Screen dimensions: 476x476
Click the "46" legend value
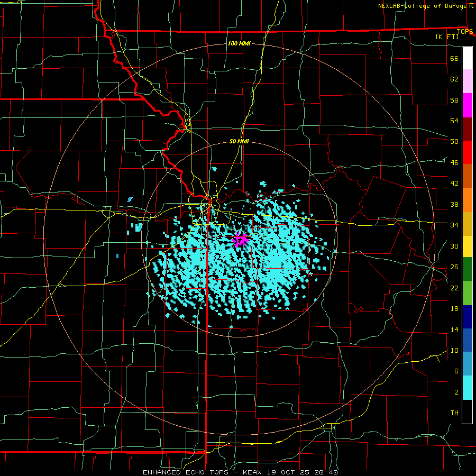[x=454, y=163]
